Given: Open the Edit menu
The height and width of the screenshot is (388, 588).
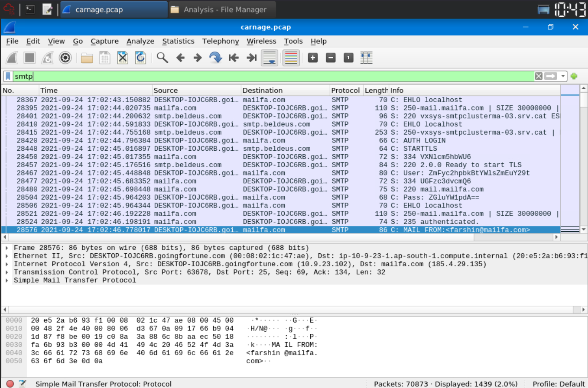Looking at the screenshot, I should coord(33,41).
